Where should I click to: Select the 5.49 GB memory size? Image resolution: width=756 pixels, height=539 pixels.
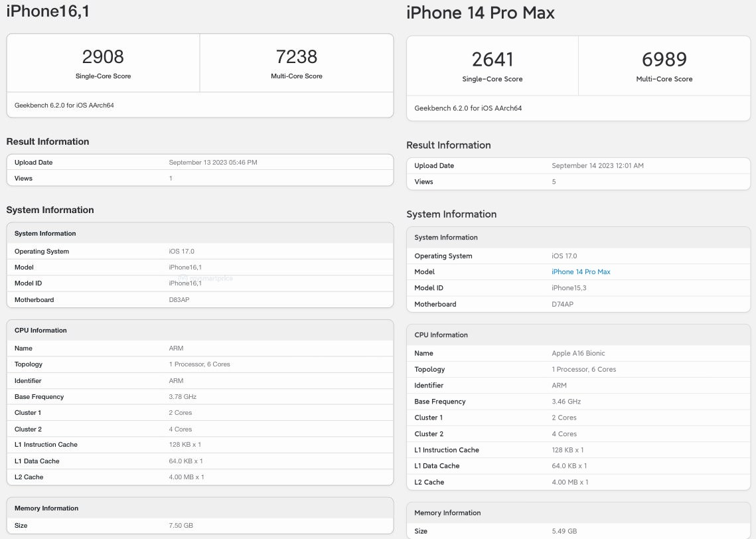[x=564, y=531]
